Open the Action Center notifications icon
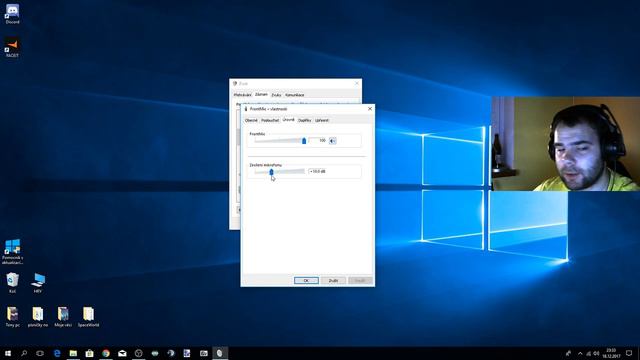The image size is (640, 360). [629, 353]
